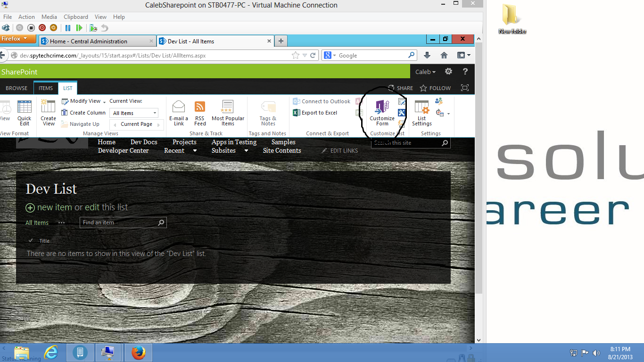644x362 pixels.
Task: Go to Firefox home page icon
Action: [444, 55]
